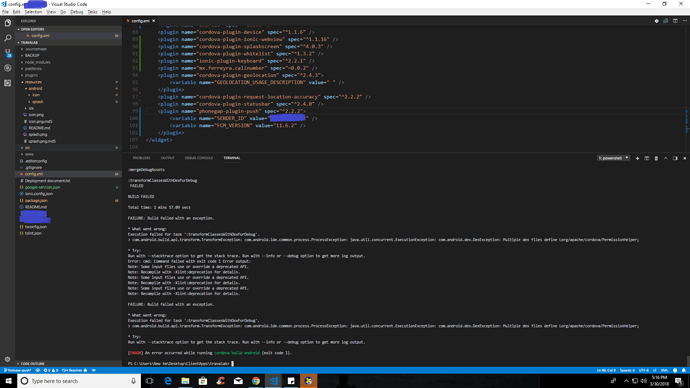
Task: Click the git branch in status bar
Action: [18, 370]
